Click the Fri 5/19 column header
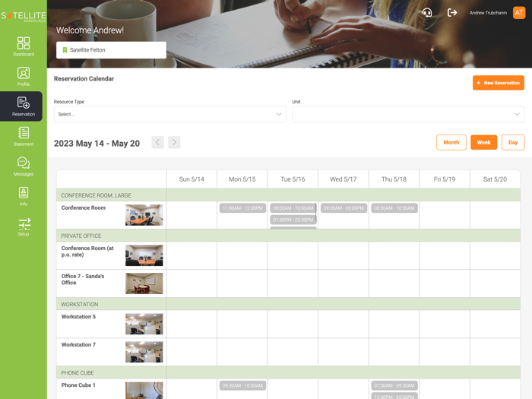This screenshot has height=399, width=532. point(445,179)
